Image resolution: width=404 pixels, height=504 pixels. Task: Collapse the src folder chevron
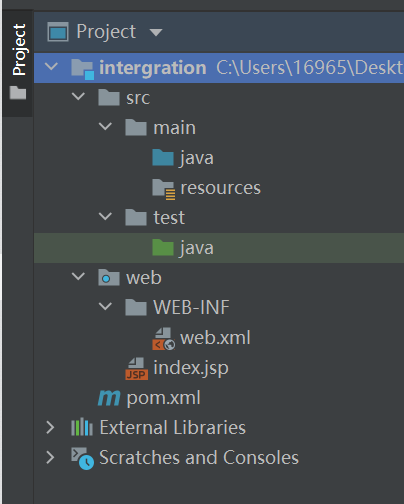(78, 97)
